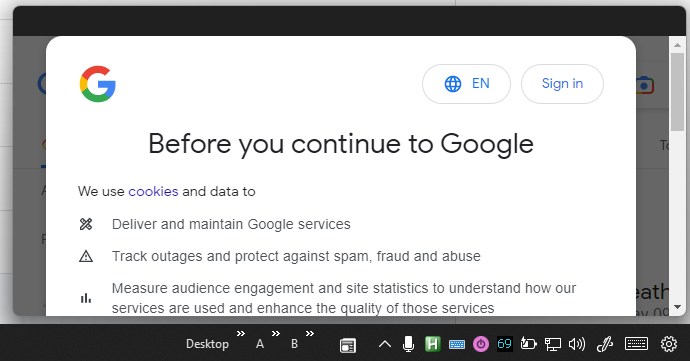Click the warning triangle icon beside Track outages
Viewport: 690px width, 361px height.
point(86,256)
